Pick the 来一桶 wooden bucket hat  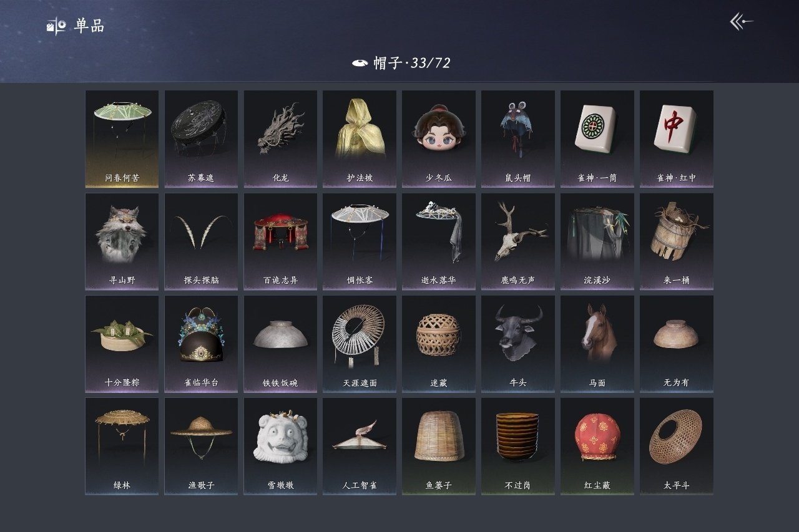[677, 241]
